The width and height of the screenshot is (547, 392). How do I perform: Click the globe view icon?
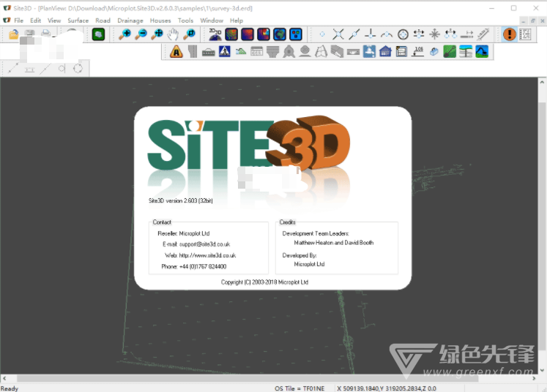[280, 34]
